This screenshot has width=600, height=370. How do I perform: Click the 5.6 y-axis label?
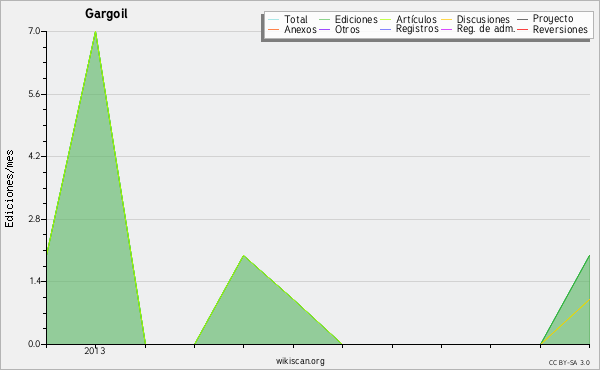pos(34,94)
